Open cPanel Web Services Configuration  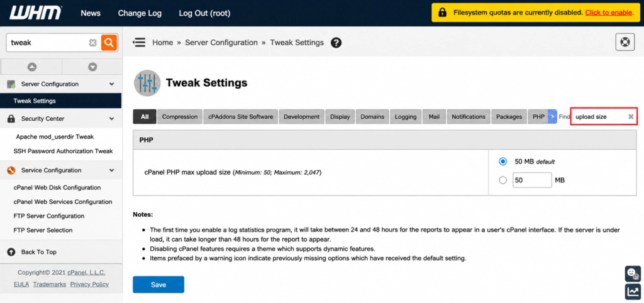point(63,202)
